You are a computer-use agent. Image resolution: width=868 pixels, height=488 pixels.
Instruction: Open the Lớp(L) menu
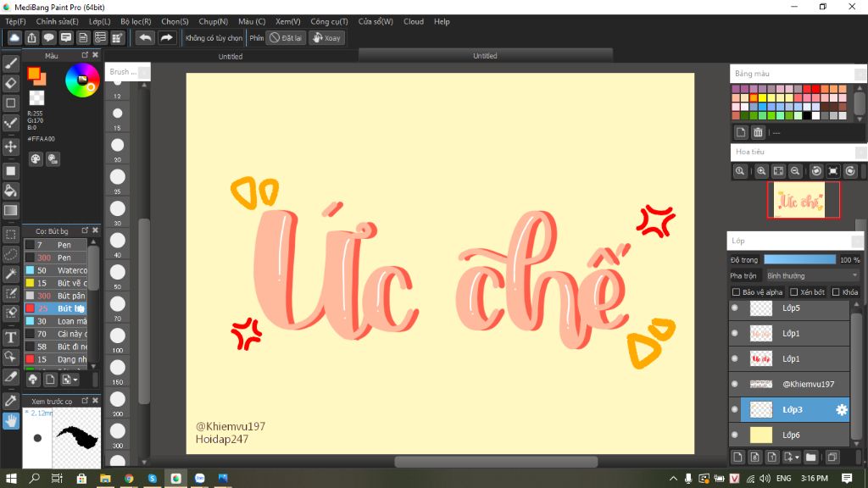(100, 21)
